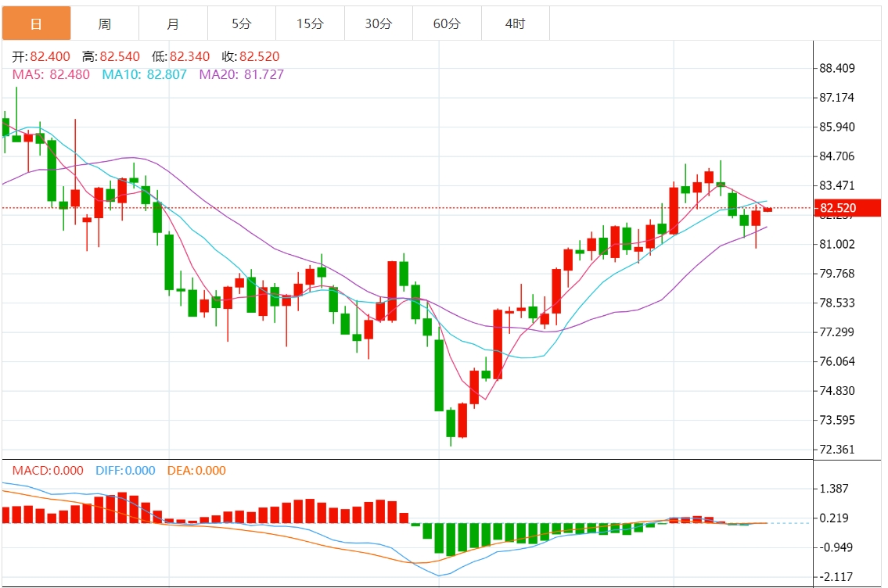Click the 85.940 price axis label
888x588 pixels.
pos(837,127)
